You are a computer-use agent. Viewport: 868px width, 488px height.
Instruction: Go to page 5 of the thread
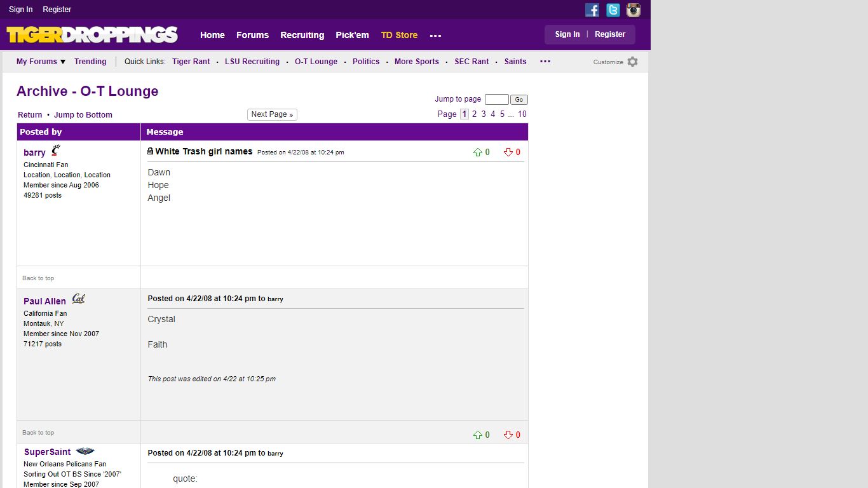(502, 114)
